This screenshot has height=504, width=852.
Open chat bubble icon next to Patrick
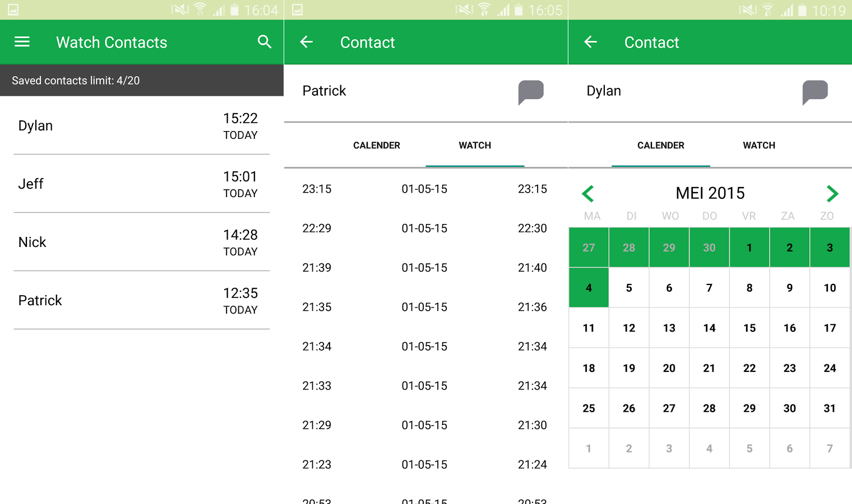pos(531,92)
